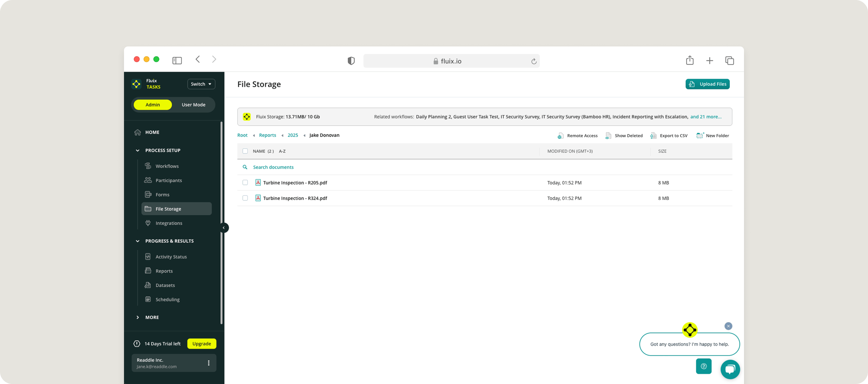Click the New Folder icon
The height and width of the screenshot is (384, 868).
(x=700, y=135)
